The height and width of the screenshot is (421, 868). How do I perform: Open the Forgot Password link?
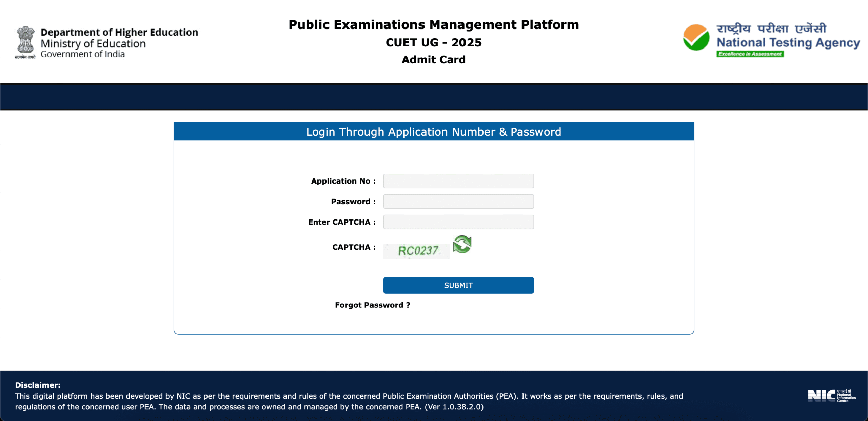[372, 305]
